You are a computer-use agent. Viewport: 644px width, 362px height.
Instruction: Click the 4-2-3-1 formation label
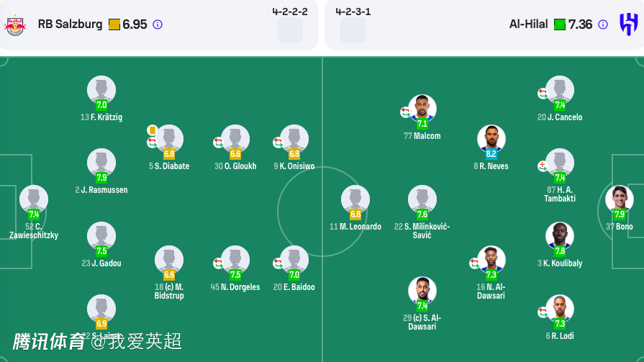[353, 12]
